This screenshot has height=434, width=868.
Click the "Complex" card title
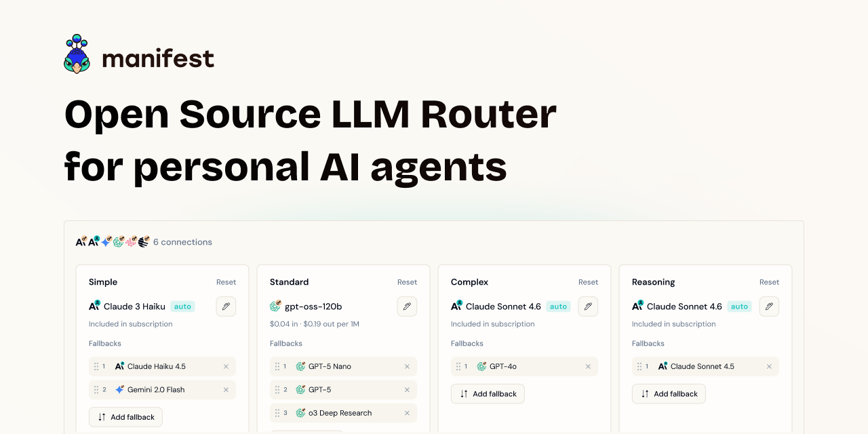tap(469, 282)
